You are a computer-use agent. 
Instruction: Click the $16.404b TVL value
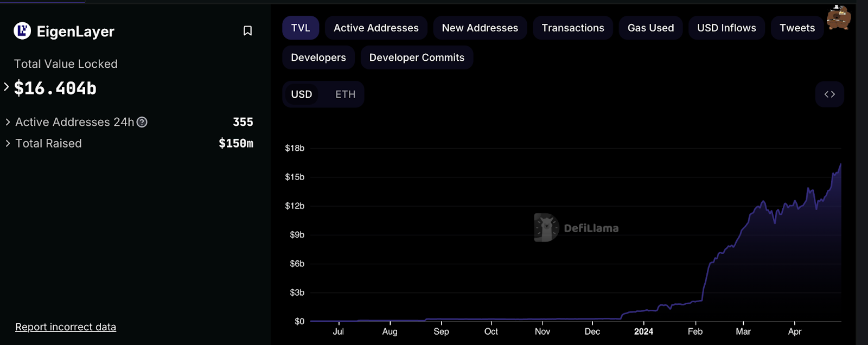[x=55, y=88]
